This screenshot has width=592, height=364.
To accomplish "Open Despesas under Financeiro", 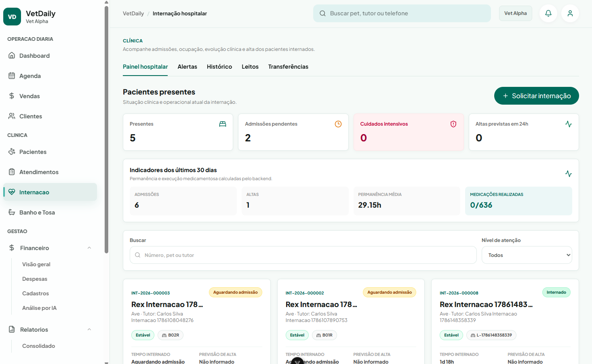I will [35, 279].
